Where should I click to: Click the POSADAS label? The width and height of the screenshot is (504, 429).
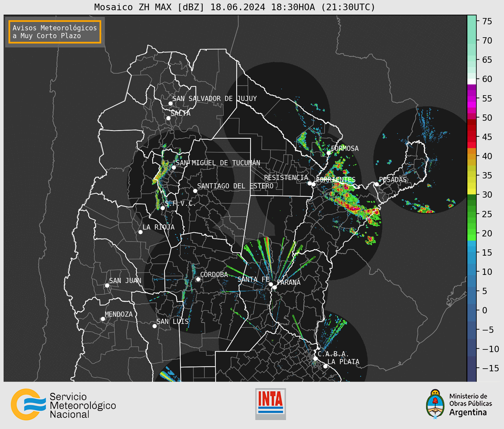point(393,180)
